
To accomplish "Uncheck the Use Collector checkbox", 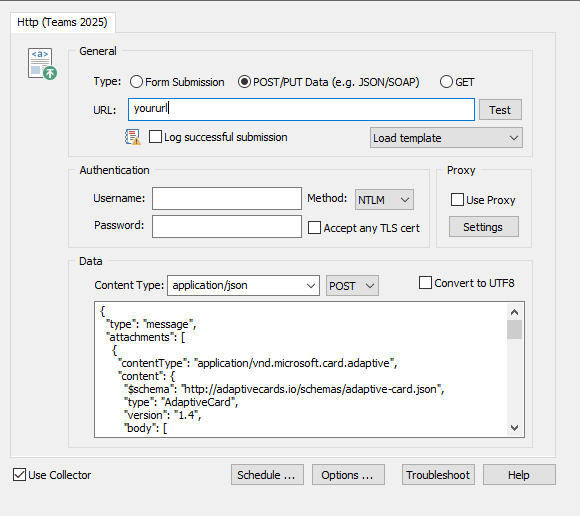I will tap(19, 475).
